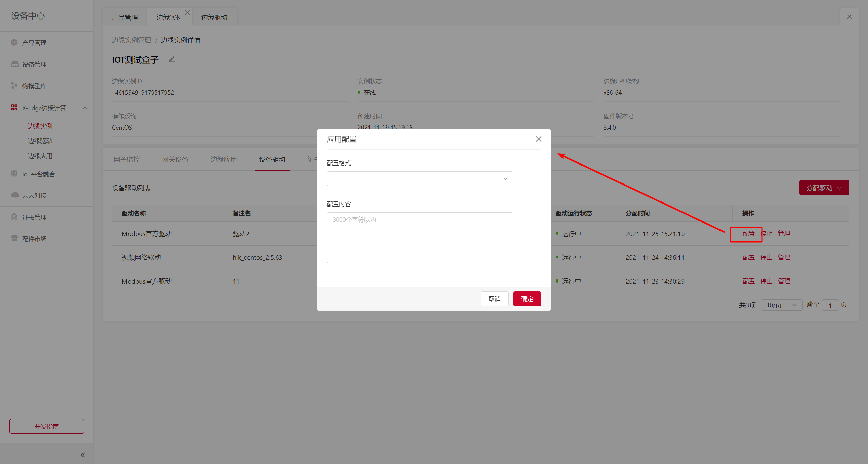Close the 应用配置 dialog with X
Screen dimensions: 868x464
click(x=539, y=139)
